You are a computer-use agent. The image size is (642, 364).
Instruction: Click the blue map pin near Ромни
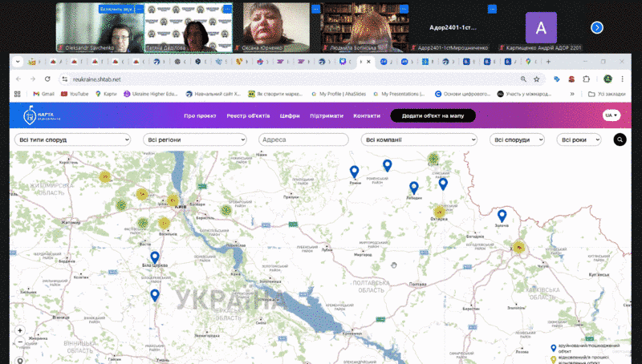pos(354,172)
